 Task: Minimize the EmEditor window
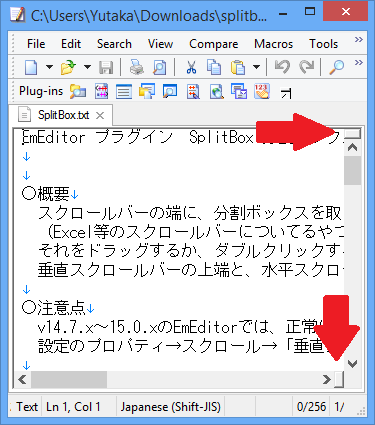tap(283, 14)
